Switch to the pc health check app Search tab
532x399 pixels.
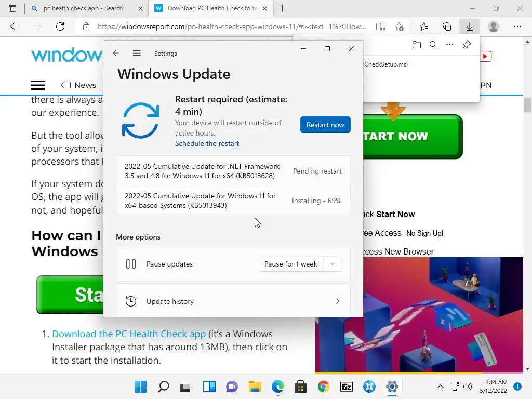83,8
